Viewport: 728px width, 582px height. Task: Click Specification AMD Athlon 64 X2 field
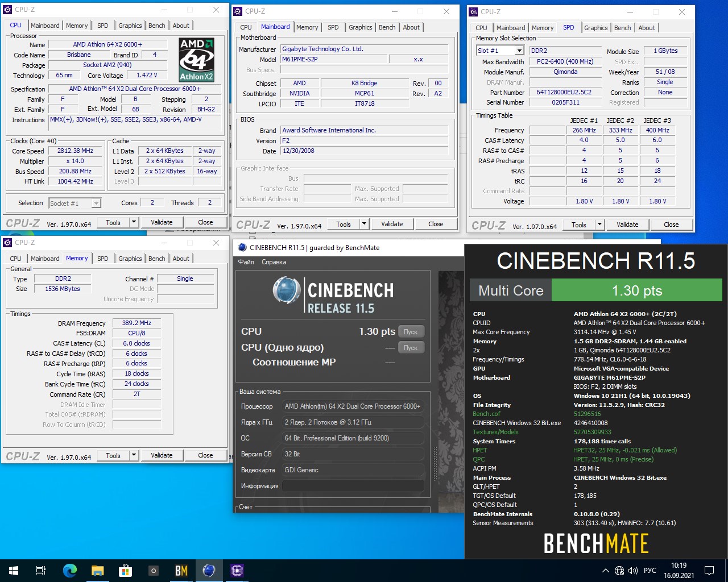[x=135, y=89]
